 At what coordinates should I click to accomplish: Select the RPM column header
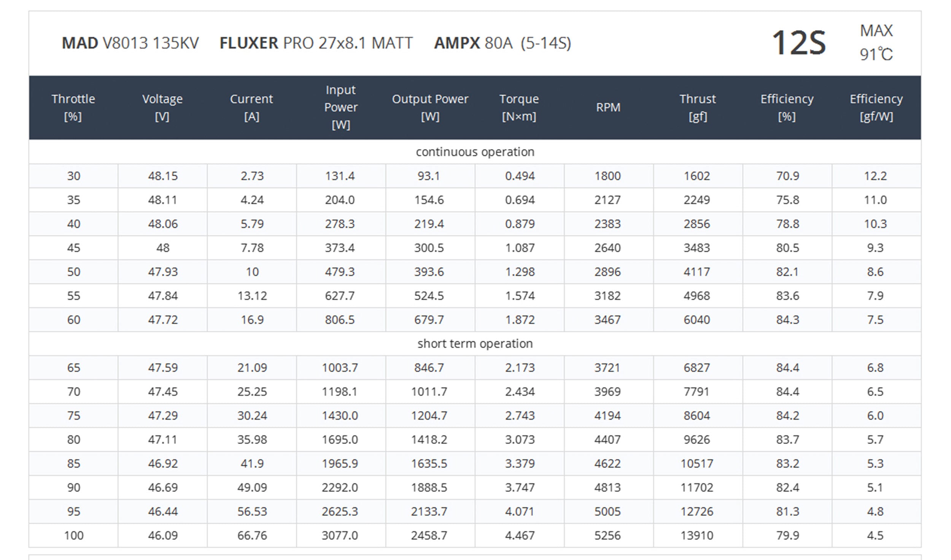[608, 107]
